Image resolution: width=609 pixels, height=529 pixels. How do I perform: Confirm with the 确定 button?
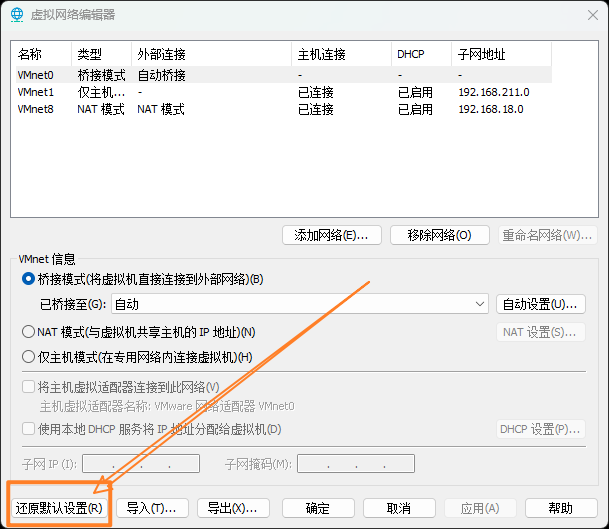click(318, 508)
